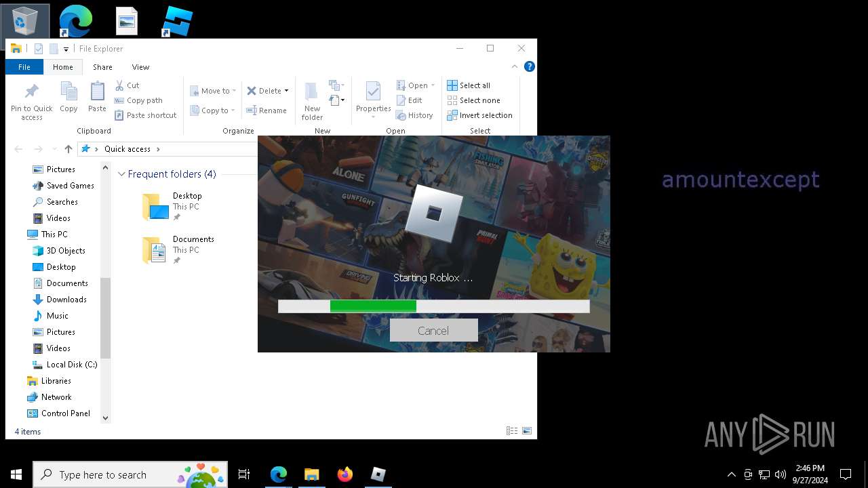Open the Easy access dropdown icon

tap(336, 100)
